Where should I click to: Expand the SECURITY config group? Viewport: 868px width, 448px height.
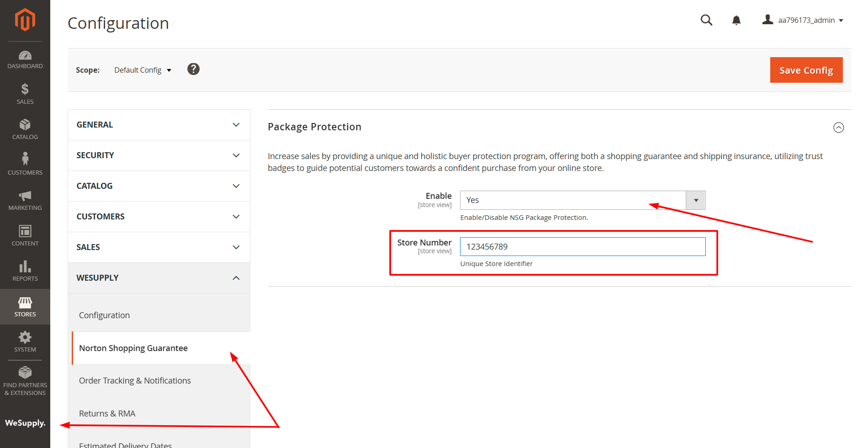pyautogui.click(x=159, y=155)
